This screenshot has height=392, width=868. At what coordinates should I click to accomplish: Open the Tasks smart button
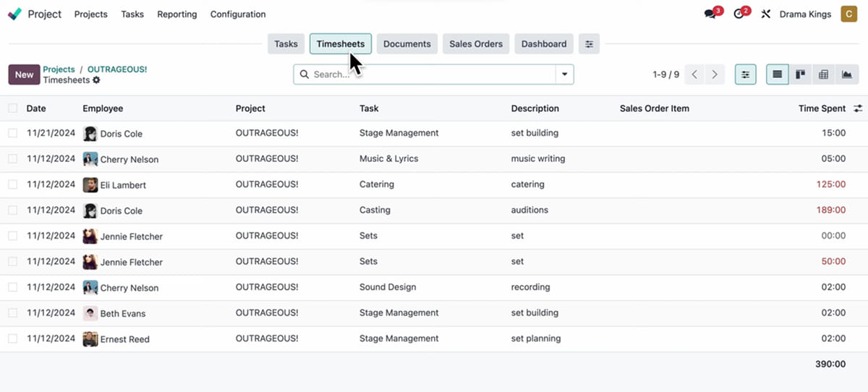286,44
